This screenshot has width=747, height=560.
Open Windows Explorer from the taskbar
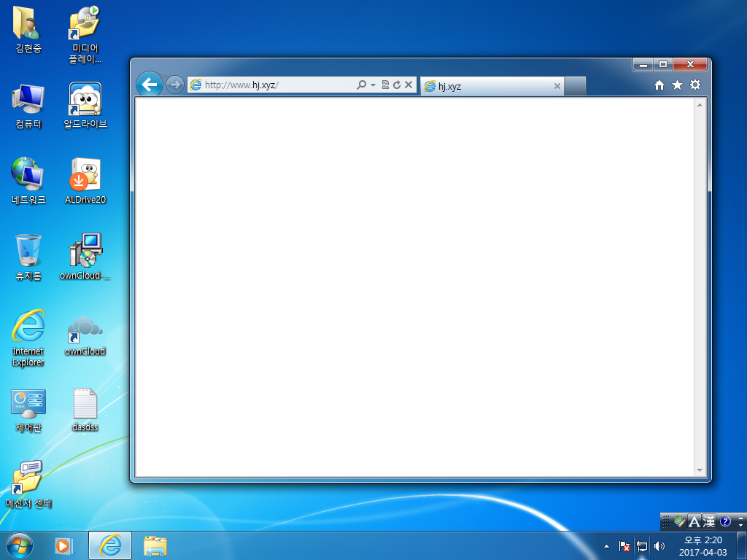click(x=155, y=545)
